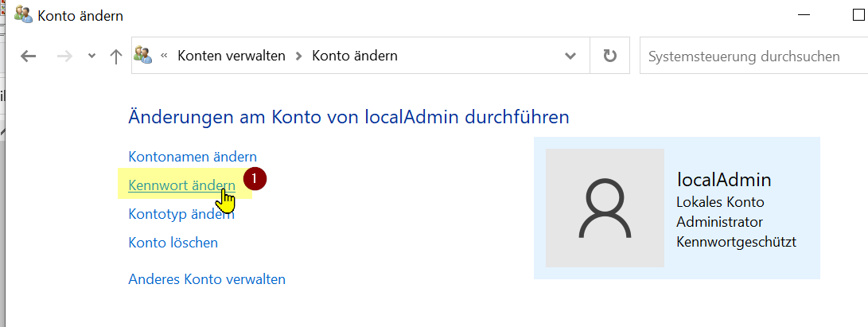Focus the Systemsteuerung durchsuchen search box
Image resolution: width=868 pixels, height=327 pixels.
coord(748,56)
